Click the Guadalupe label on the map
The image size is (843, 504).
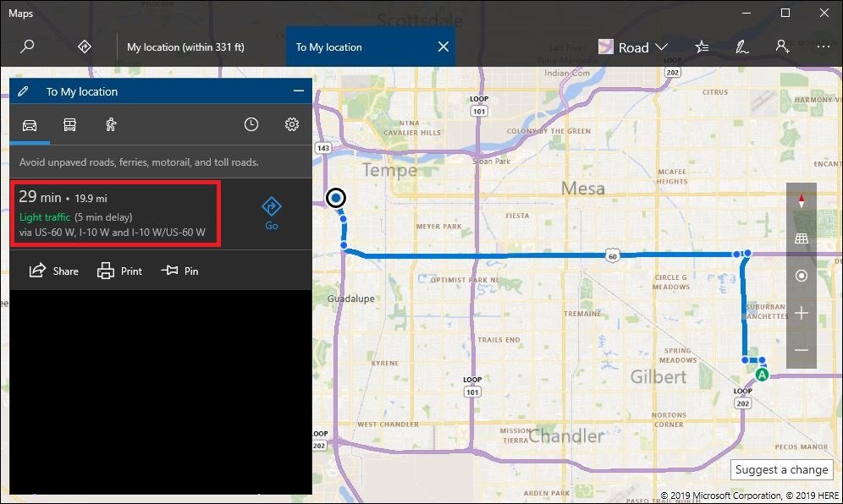tap(351, 299)
